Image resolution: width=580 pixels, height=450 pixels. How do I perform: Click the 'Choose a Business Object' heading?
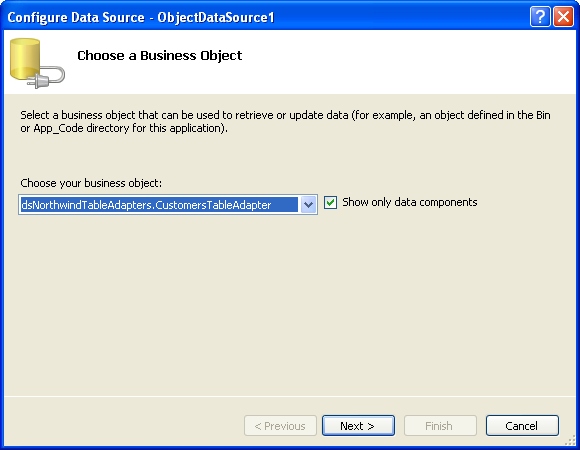[159, 55]
